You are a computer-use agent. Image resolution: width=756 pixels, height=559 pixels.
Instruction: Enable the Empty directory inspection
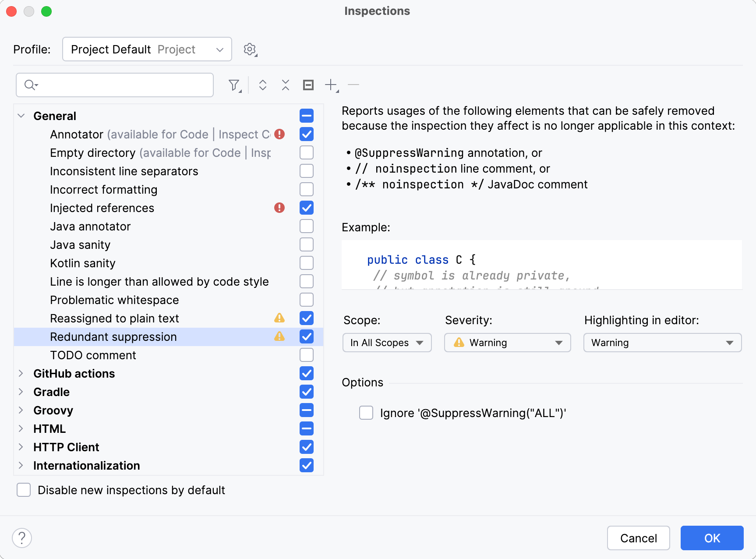coord(306,152)
